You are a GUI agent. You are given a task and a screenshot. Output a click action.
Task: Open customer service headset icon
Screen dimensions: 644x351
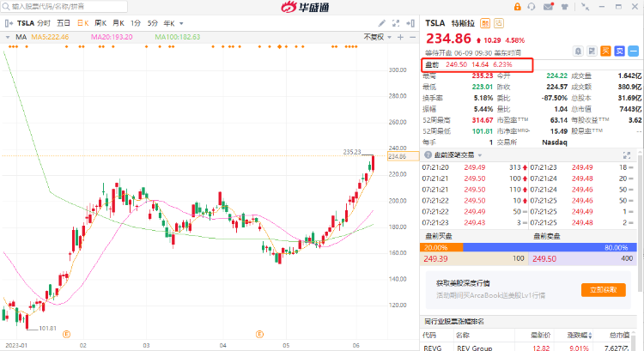coord(532,7)
